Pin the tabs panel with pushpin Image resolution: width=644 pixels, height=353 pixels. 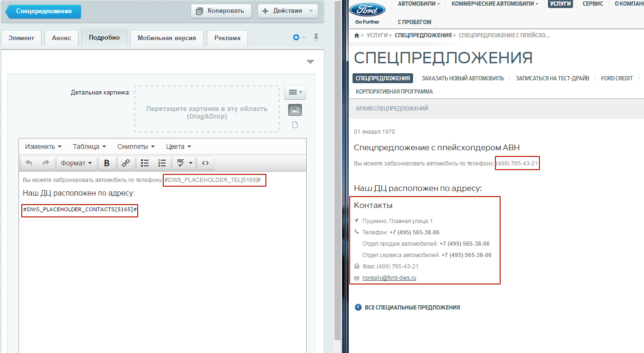(316, 37)
